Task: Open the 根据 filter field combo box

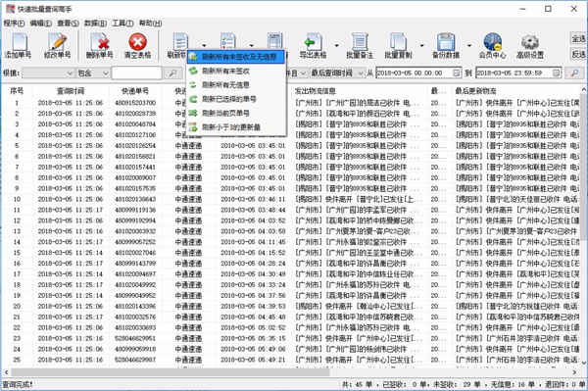Action: (x=48, y=73)
